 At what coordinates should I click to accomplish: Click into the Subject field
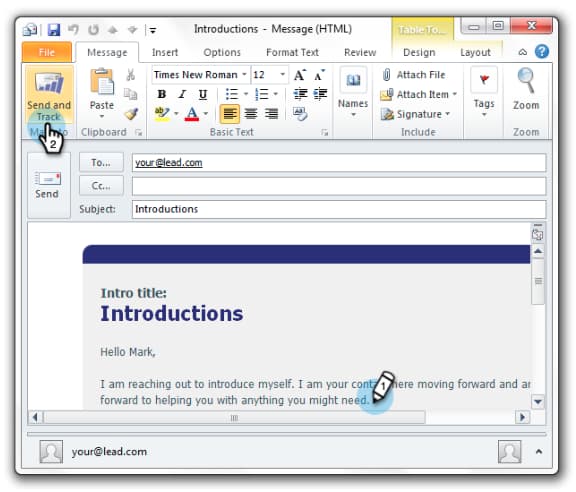point(339,209)
